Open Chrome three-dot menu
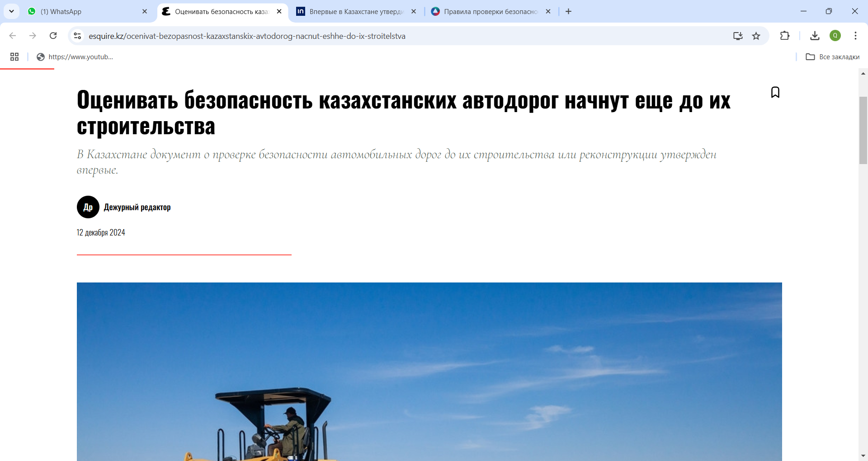The height and width of the screenshot is (461, 868). pyautogui.click(x=855, y=36)
